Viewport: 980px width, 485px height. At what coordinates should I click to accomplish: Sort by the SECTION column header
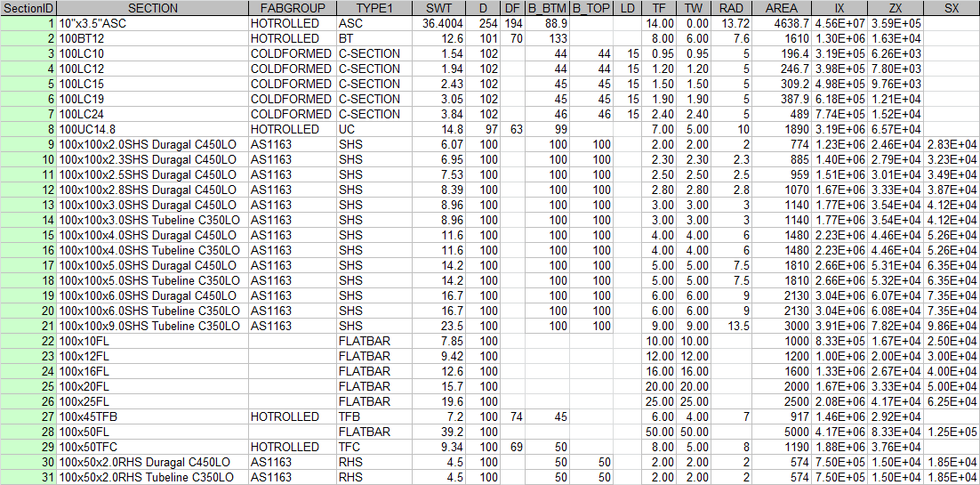[152, 8]
